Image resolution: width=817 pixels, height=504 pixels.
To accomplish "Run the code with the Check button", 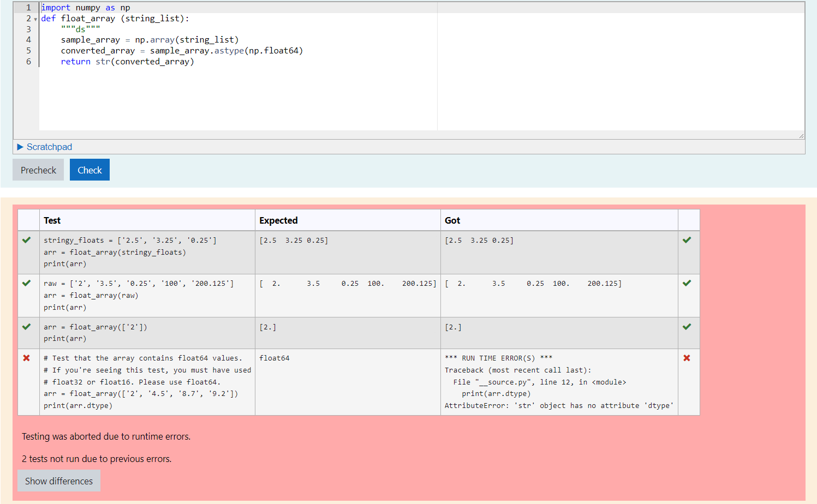I will (89, 170).
